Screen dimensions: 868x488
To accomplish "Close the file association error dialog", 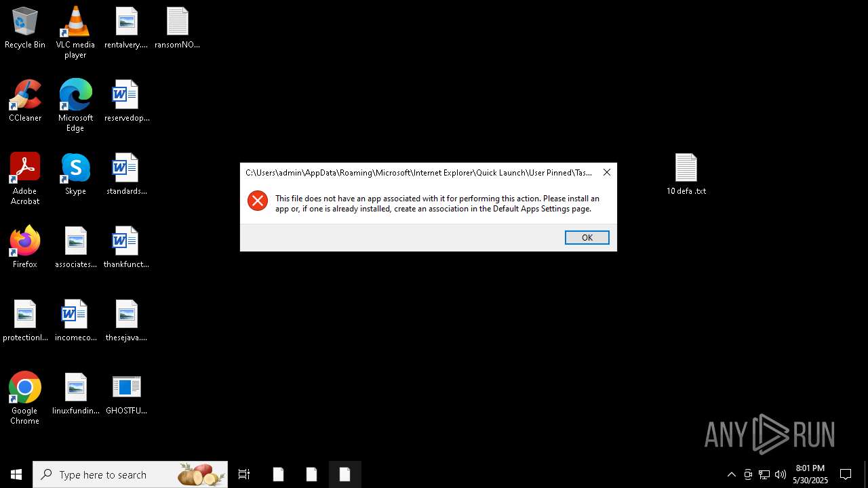I will pos(607,172).
